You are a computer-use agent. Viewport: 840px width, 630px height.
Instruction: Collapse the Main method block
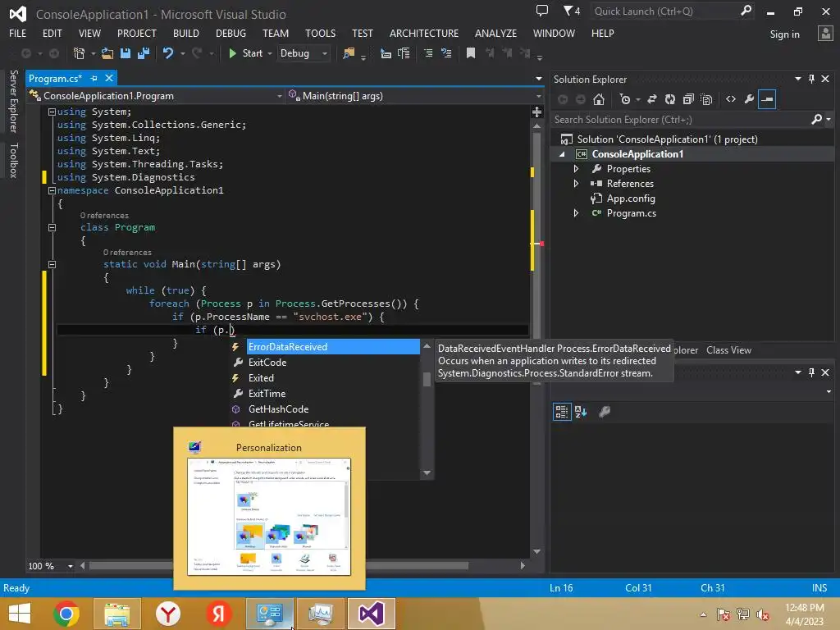pyautogui.click(x=52, y=265)
